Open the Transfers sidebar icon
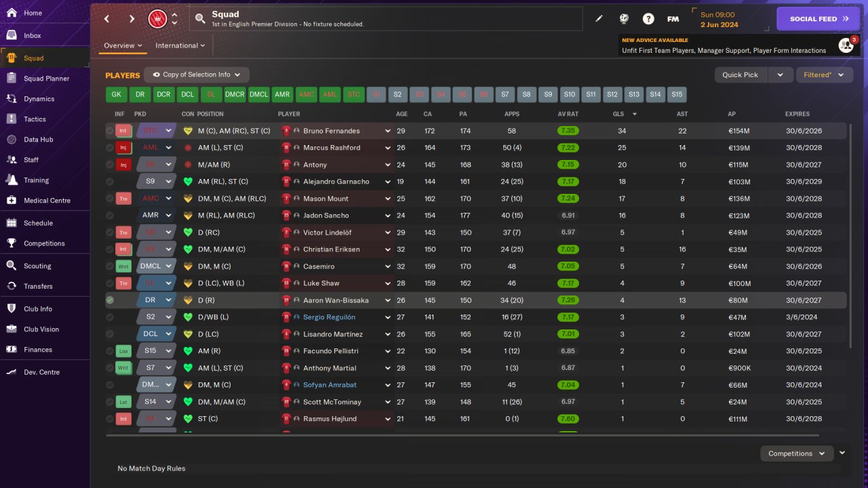The image size is (868, 488). pos(12,286)
